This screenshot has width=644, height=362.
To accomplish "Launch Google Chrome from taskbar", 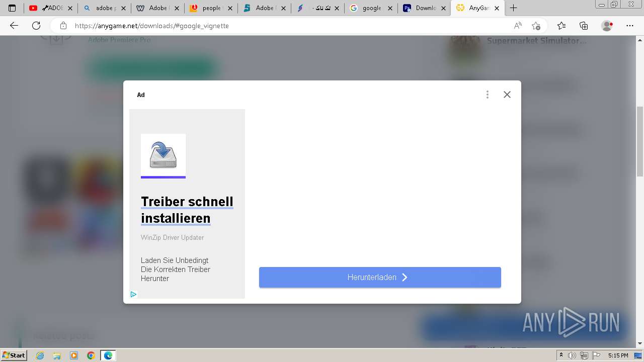I will [91, 355].
